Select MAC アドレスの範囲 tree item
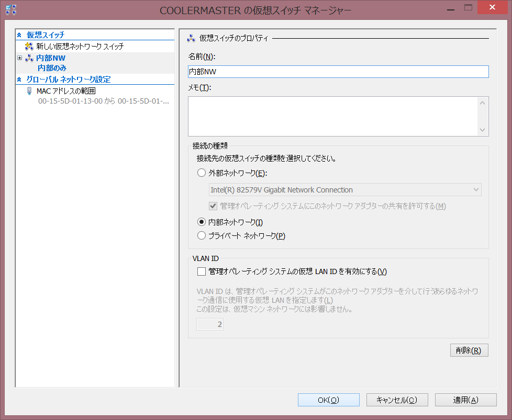Image resolution: width=512 pixels, height=420 pixels. (x=66, y=91)
